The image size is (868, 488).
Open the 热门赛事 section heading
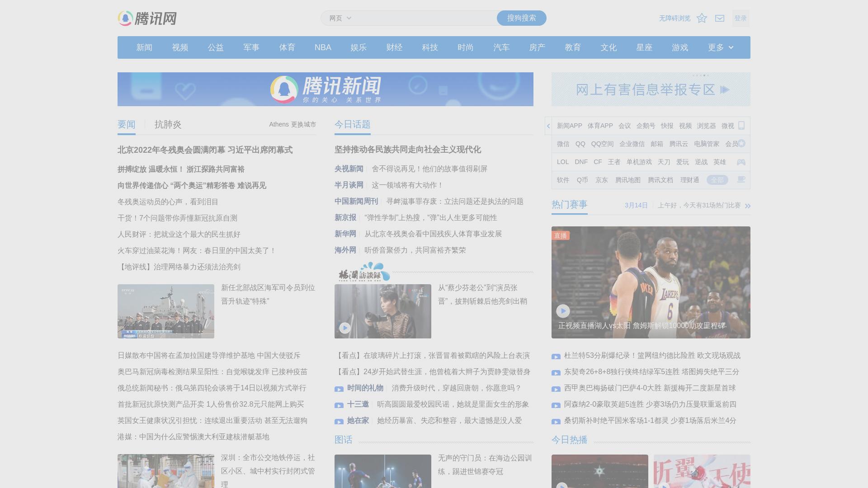pos(570,204)
